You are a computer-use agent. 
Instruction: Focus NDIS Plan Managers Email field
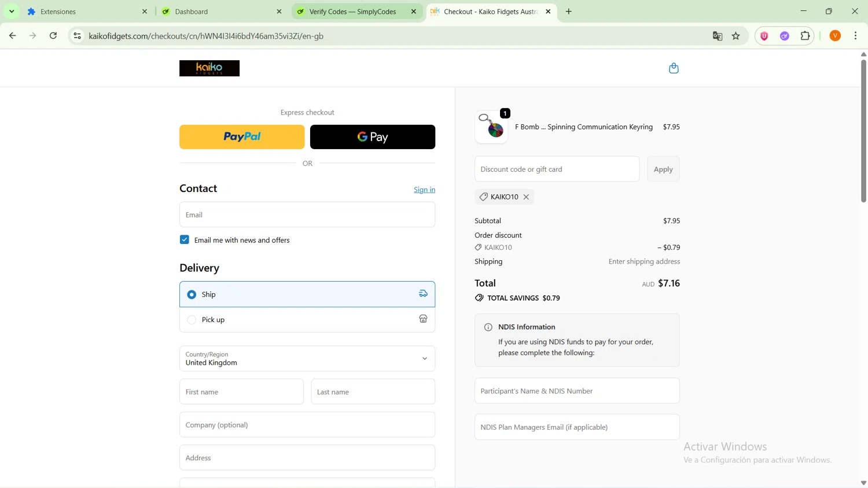pos(577,427)
